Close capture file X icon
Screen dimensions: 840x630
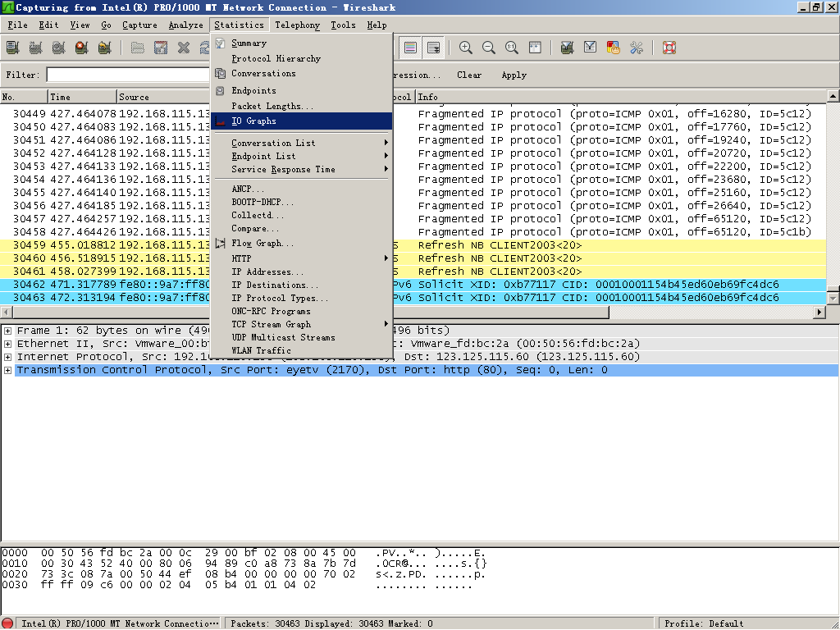click(x=184, y=48)
